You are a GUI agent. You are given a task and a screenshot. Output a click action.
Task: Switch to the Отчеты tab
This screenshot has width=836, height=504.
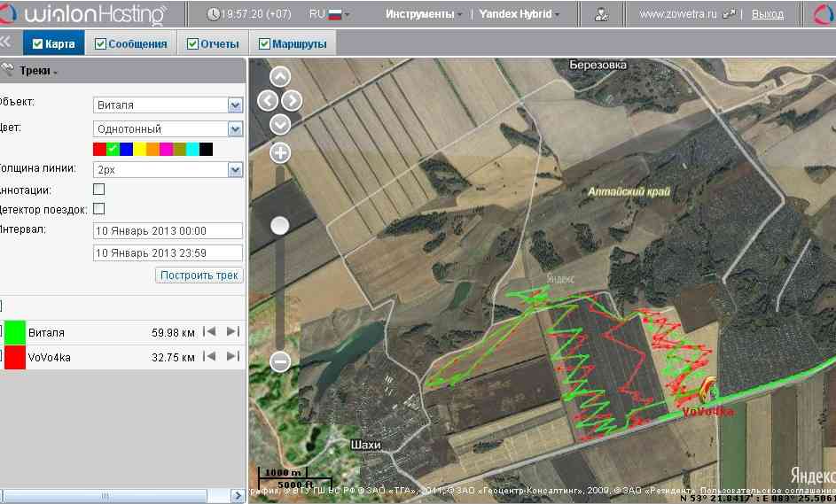tap(213, 44)
